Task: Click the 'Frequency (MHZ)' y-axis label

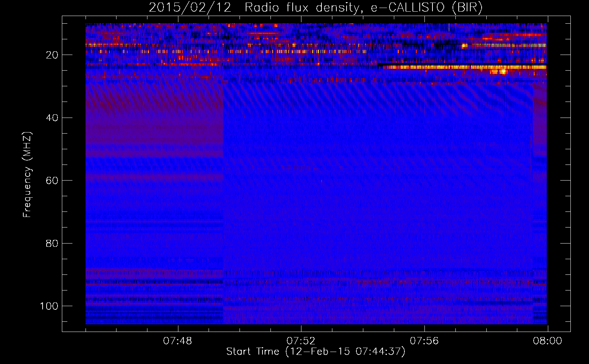Action: (x=28, y=175)
